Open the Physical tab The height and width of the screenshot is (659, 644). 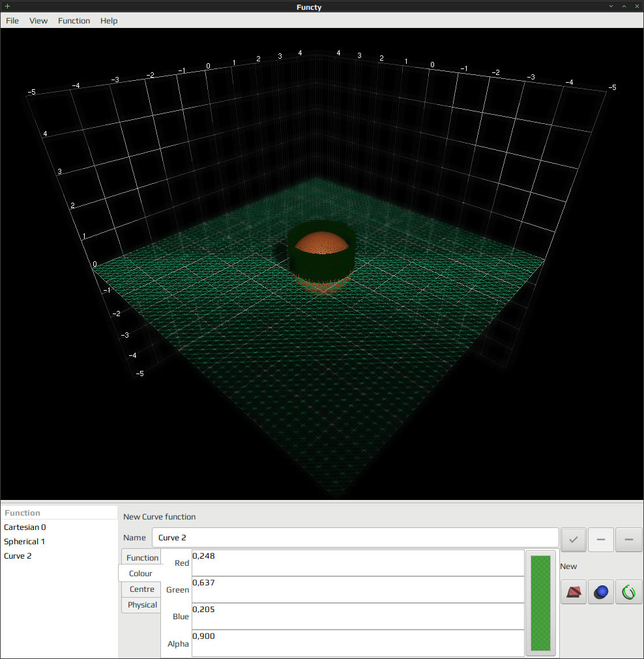tap(141, 605)
